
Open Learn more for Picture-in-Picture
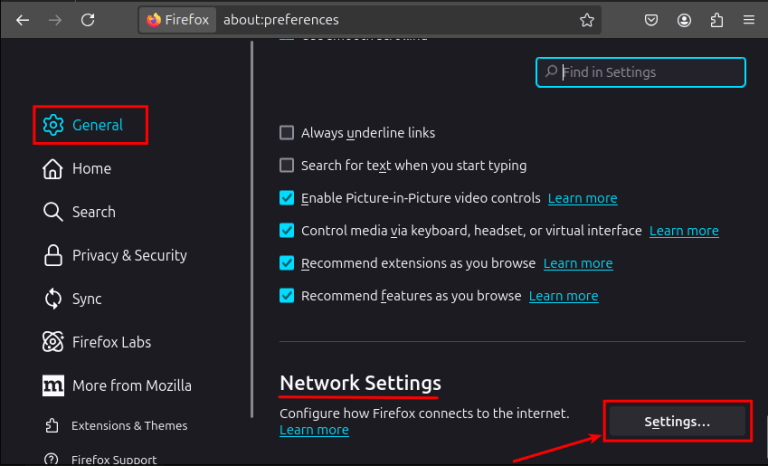coord(582,198)
